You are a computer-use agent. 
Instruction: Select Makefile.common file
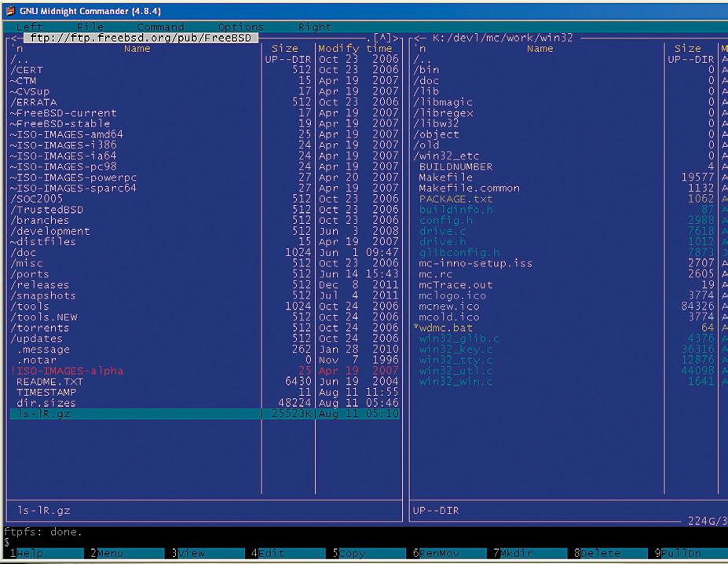470,189
